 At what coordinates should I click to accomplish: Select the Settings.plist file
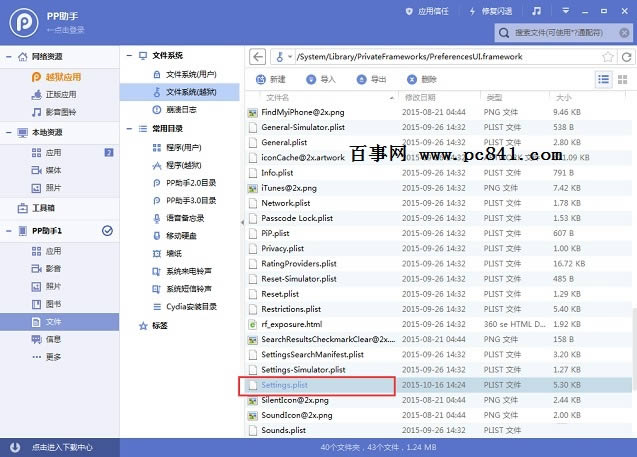pos(439,385)
